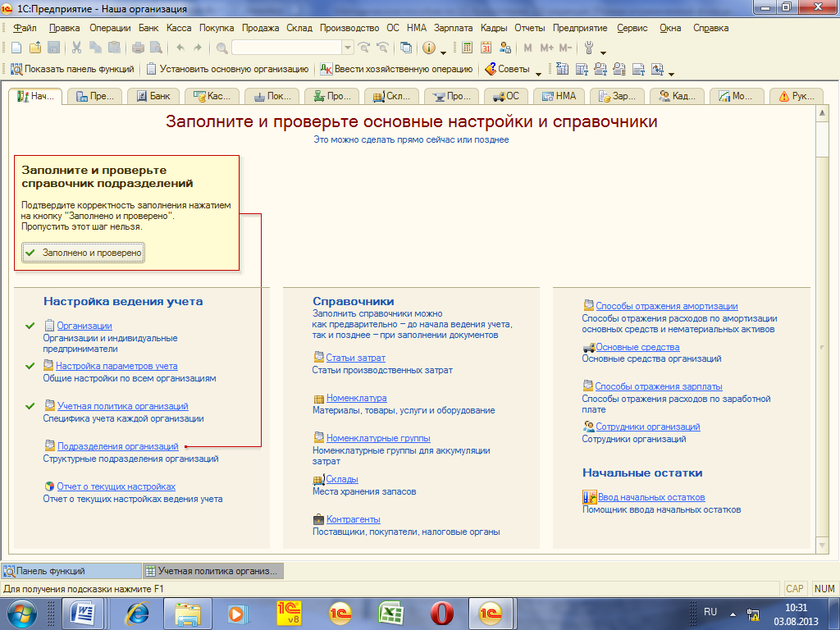Open the Calculator icon
The image size is (840, 630).
tap(467, 48)
